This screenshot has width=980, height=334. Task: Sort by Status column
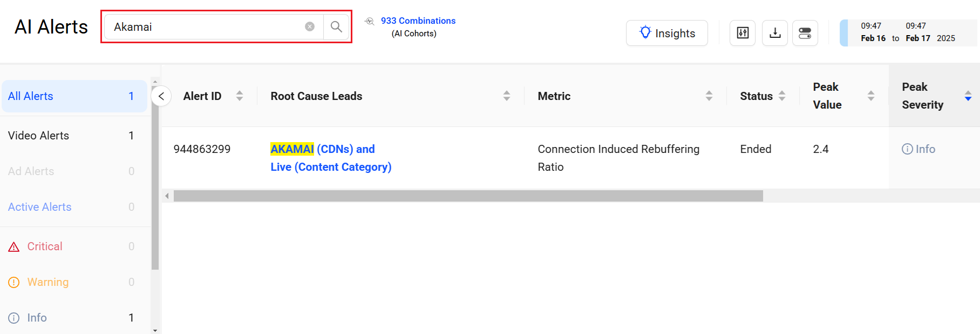(782, 96)
